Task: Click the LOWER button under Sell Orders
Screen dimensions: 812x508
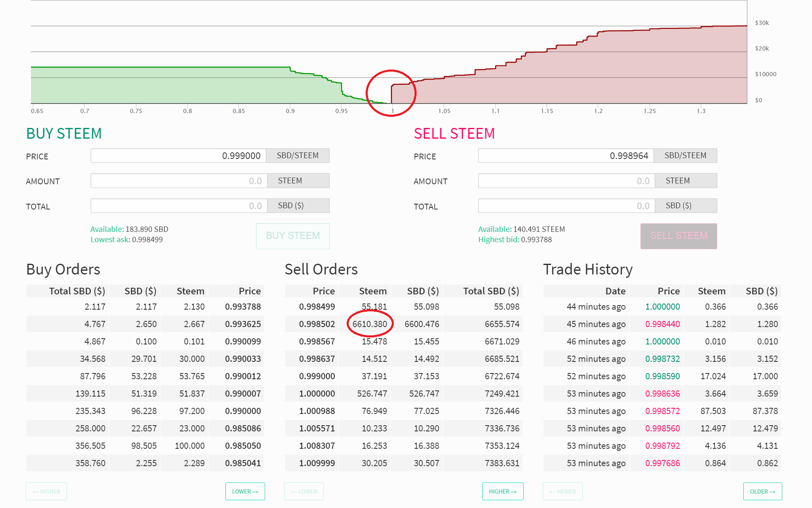Action: (304, 491)
